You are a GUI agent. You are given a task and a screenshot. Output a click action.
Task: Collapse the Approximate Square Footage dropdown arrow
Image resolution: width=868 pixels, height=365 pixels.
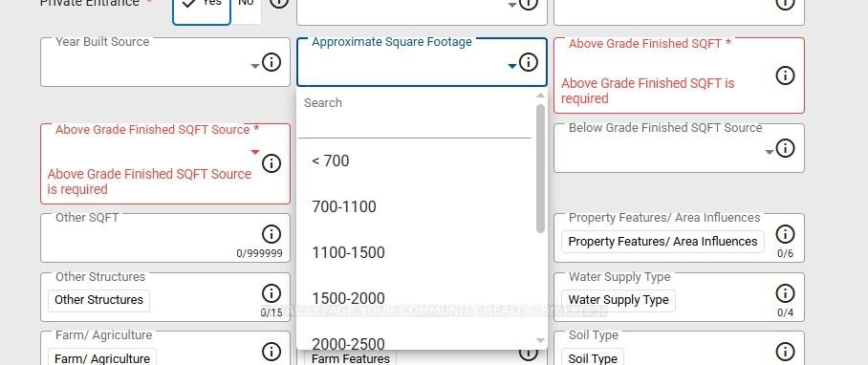click(512, 66)
